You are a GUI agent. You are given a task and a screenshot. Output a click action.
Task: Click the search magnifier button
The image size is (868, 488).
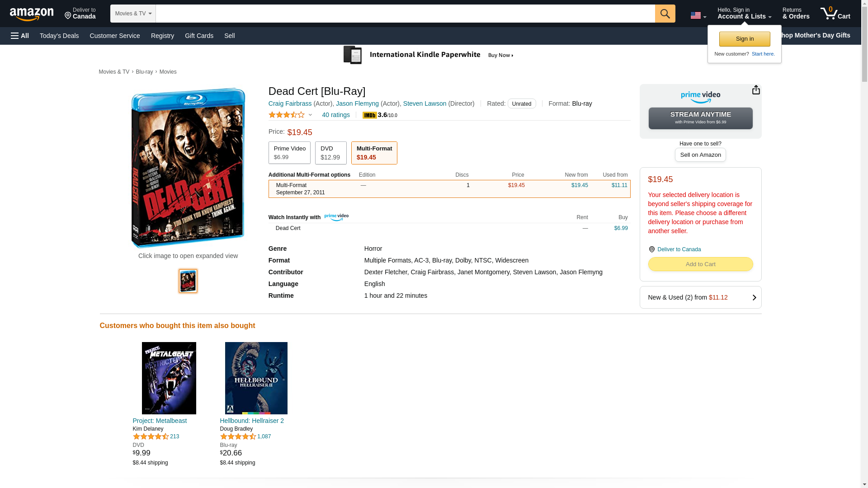[665, 14]
